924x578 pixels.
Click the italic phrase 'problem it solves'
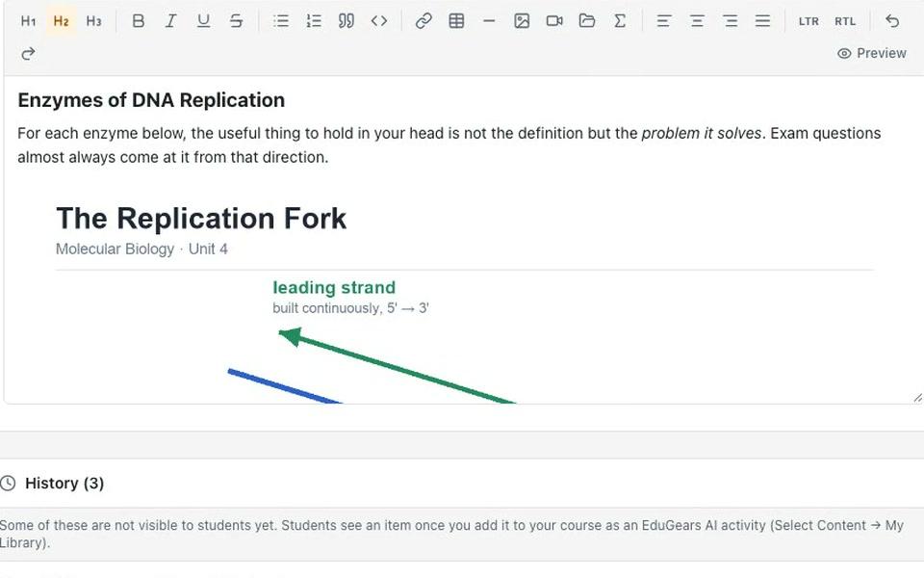pos(702,133)
